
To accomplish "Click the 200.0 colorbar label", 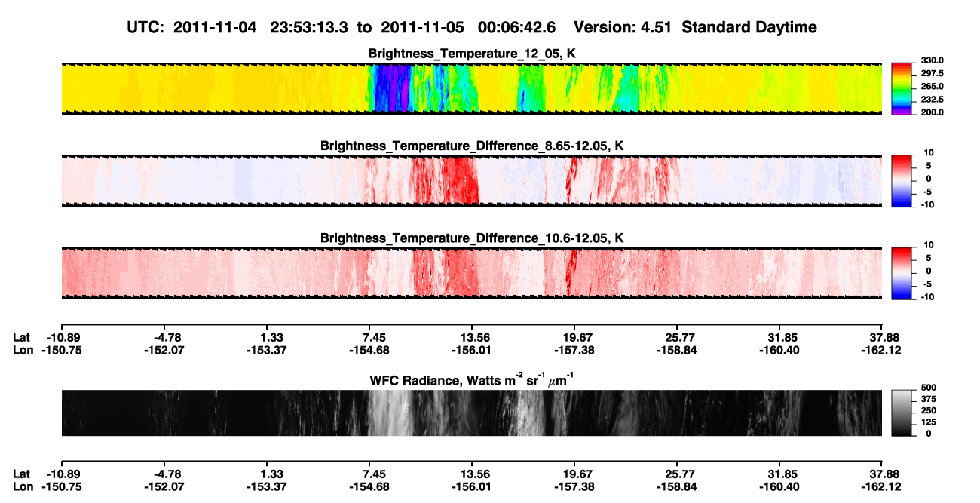I will 934,112.
